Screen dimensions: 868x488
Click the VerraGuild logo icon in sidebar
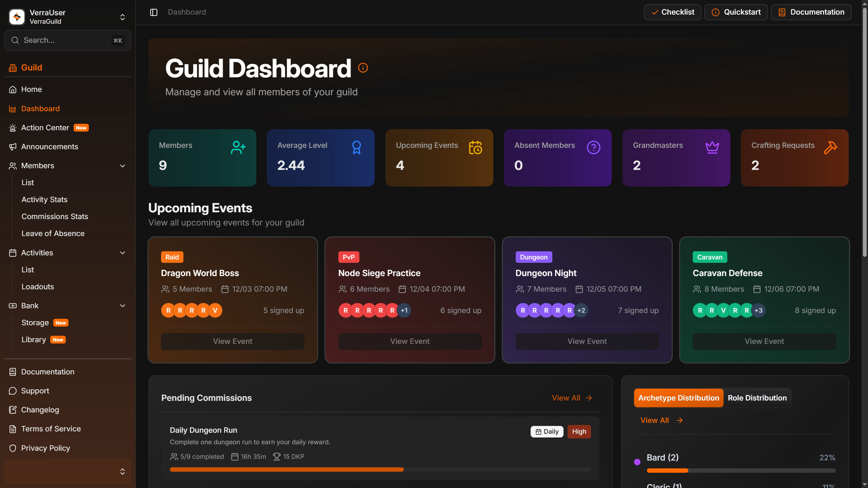pos(17,17)
